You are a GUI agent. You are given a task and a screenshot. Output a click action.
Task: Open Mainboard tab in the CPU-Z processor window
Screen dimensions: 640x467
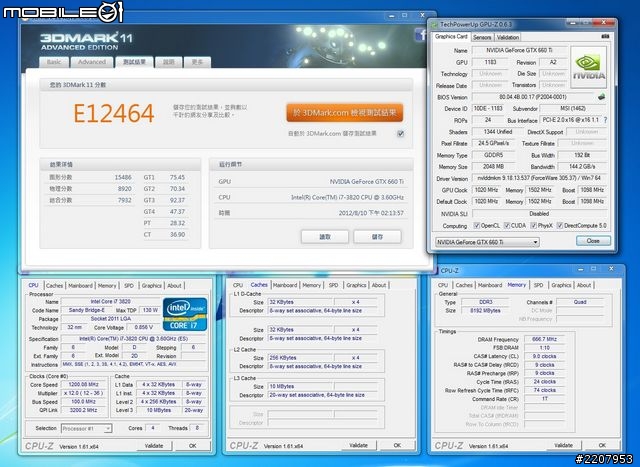[x=80, y=286]
